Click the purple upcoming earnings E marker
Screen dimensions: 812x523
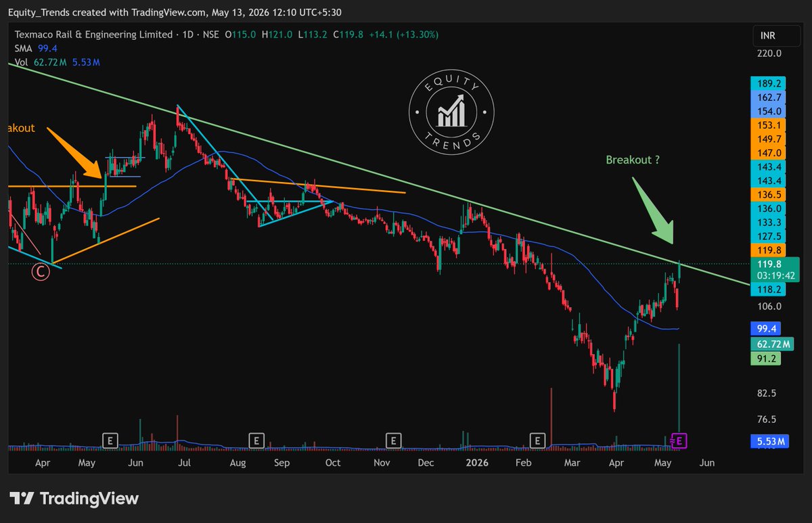coord(680,441)
